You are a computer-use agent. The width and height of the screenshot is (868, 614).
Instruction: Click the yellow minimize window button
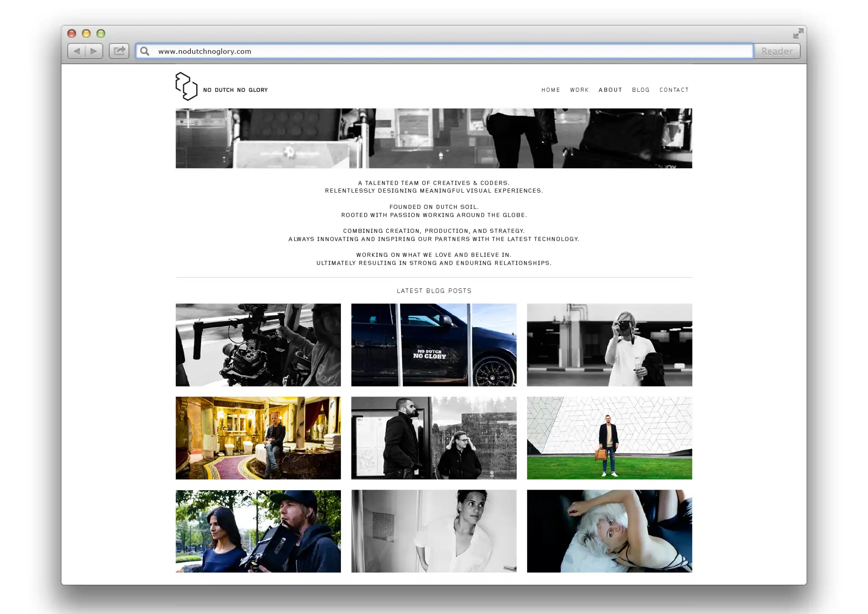(x=86, y=33)
